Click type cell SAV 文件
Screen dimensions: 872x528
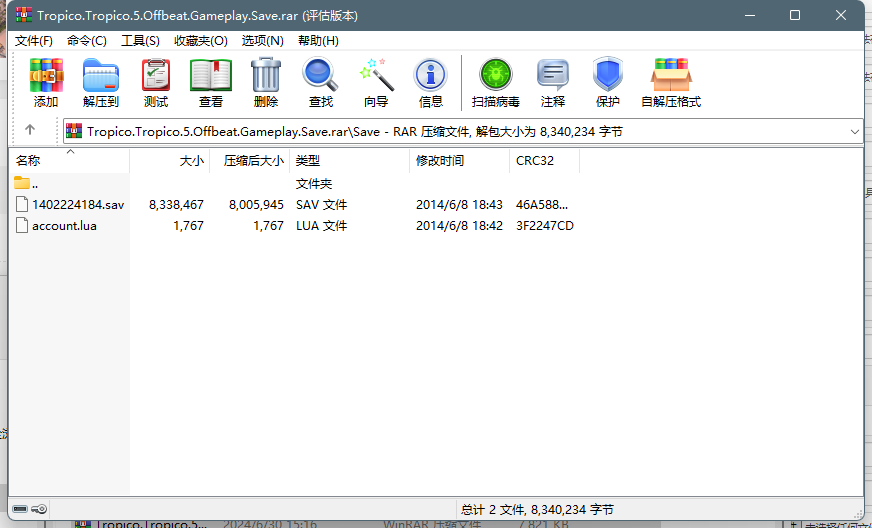(x=321, y=205)
